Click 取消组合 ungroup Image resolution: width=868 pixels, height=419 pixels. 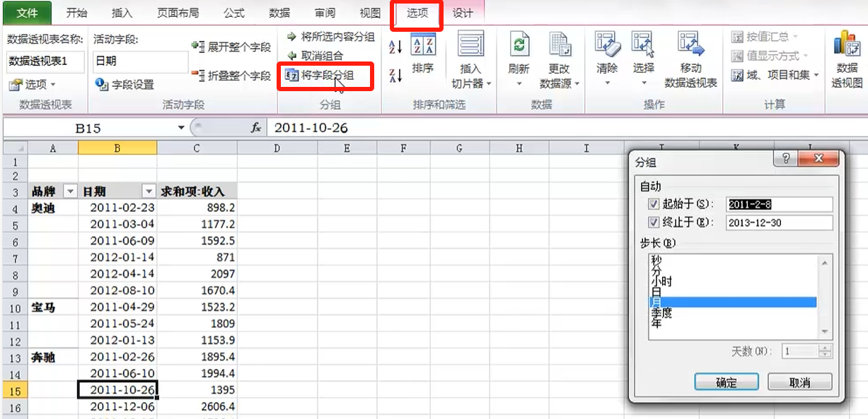315,55
